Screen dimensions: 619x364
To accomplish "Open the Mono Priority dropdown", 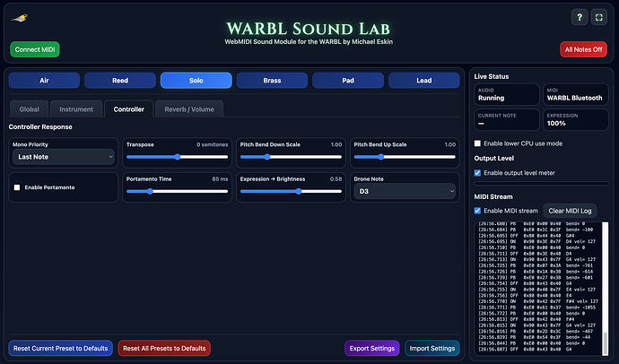I will pyautogui.click(x=64, y=157).
